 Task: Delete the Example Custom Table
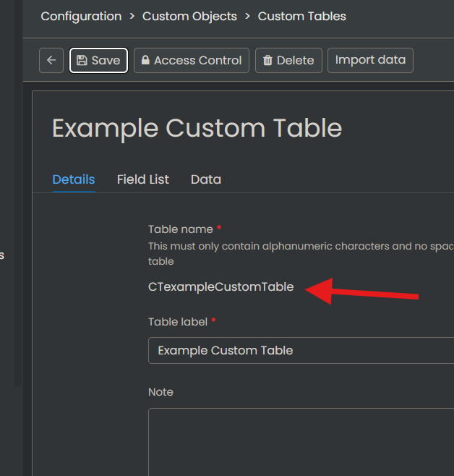tap(288, 61)
